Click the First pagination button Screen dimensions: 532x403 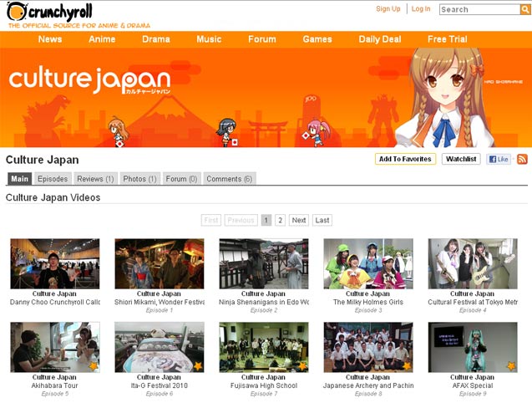[211, 220]
